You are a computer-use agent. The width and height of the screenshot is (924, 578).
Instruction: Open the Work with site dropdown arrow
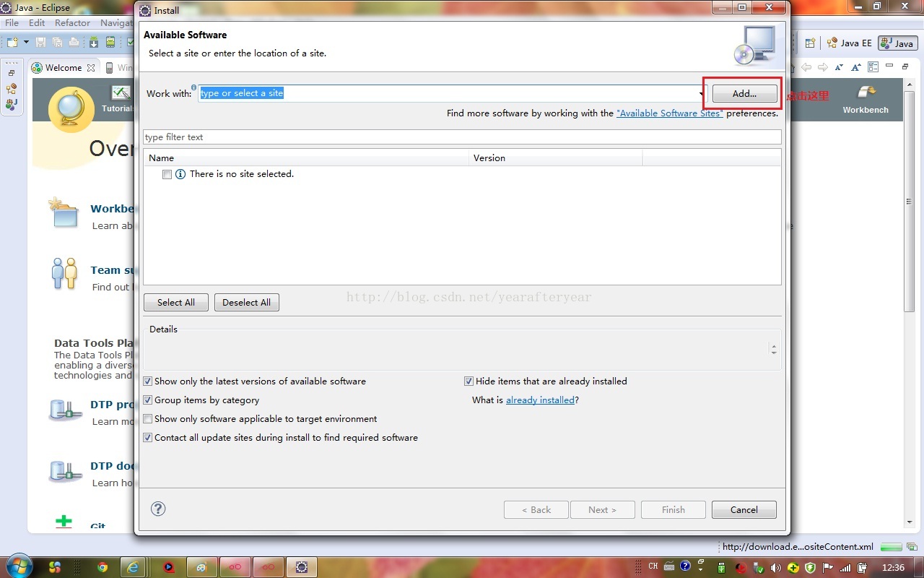click(x=702, y=94)
